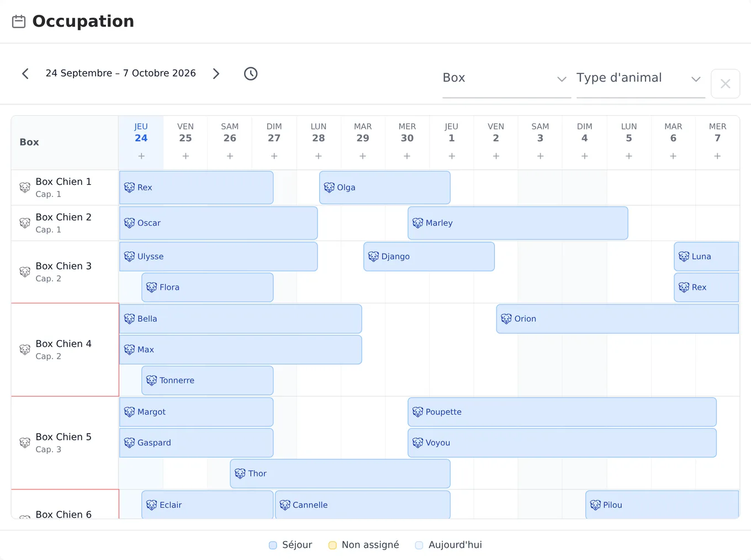This screenshot has width=751, height=560.
Task: Click the Séjour legend swatch
Action: point(273,545)
